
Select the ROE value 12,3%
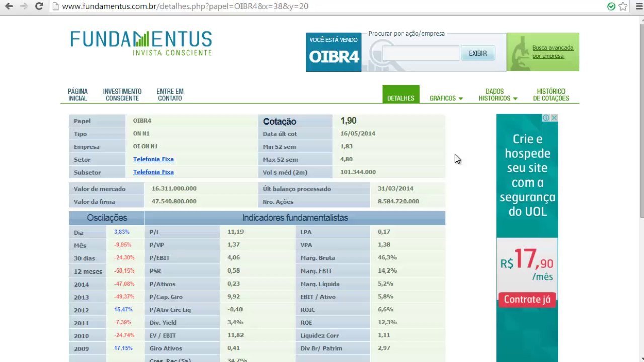click(x=387, y=322)
